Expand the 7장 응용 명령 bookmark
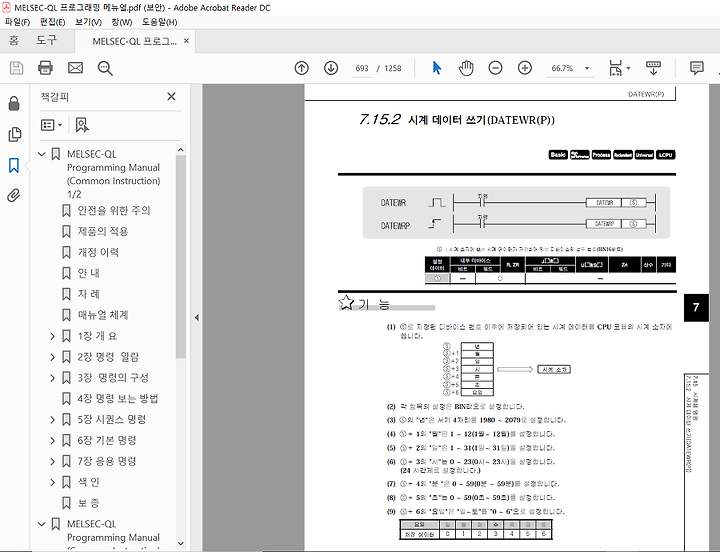 tap(52, 462)
